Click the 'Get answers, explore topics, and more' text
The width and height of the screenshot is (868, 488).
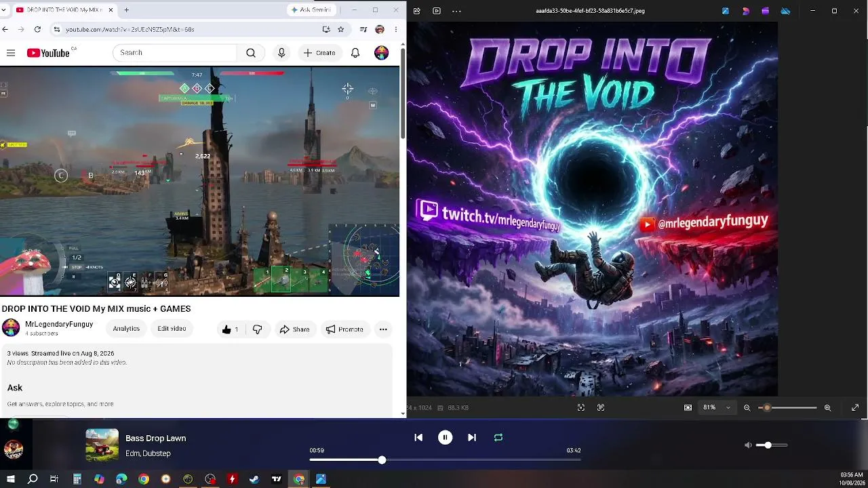pyautogui.click(x=60, y=404)
